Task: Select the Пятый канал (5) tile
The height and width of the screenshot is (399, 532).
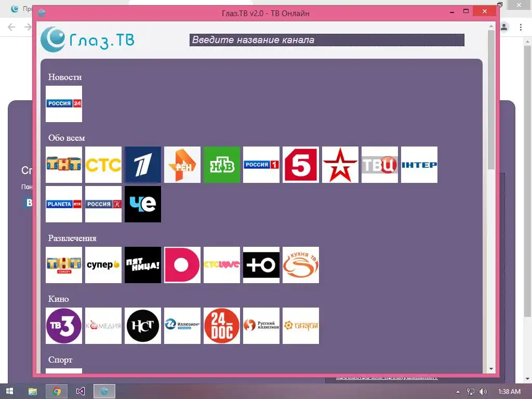Action: [x=301, y=165]
